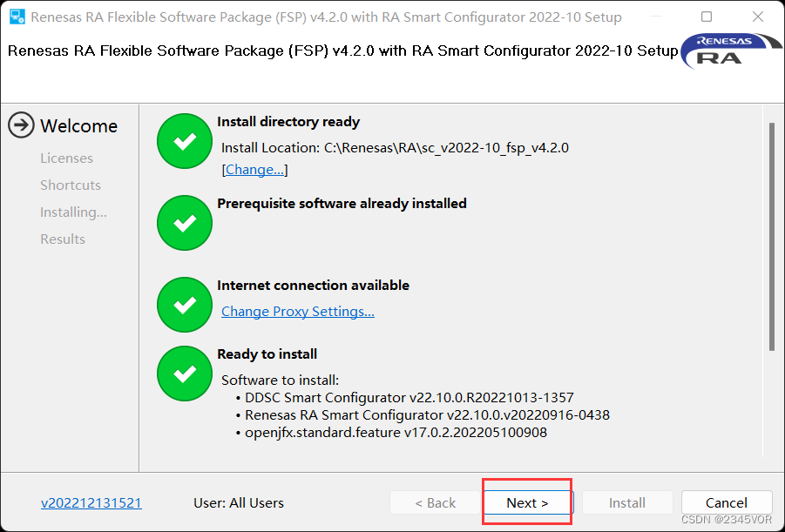785x532 pixels.
Task: Open the v202212131521 version link
Action: [x=91, y=502]
